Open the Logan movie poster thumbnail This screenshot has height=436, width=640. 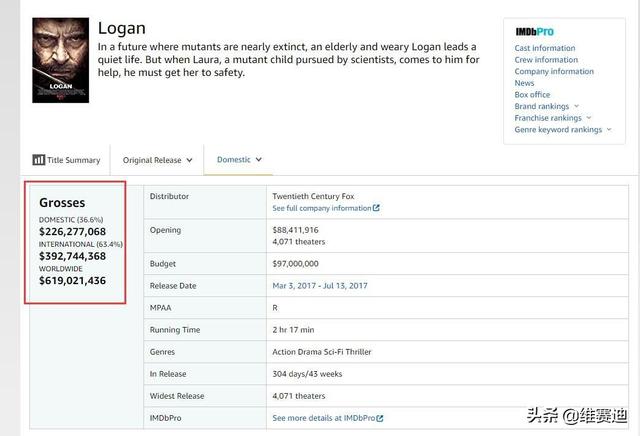tap(61, 60)
